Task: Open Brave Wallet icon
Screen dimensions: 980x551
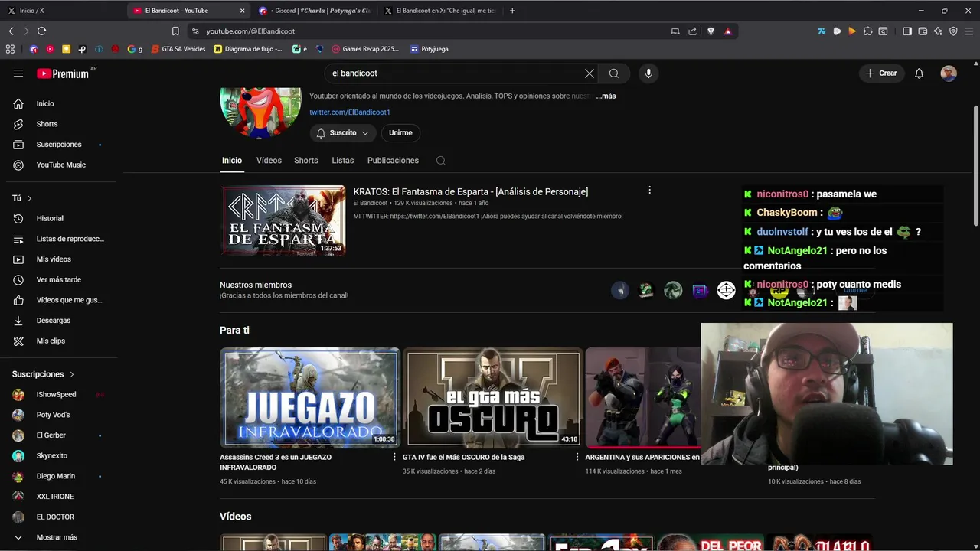Action: (923, 31)
